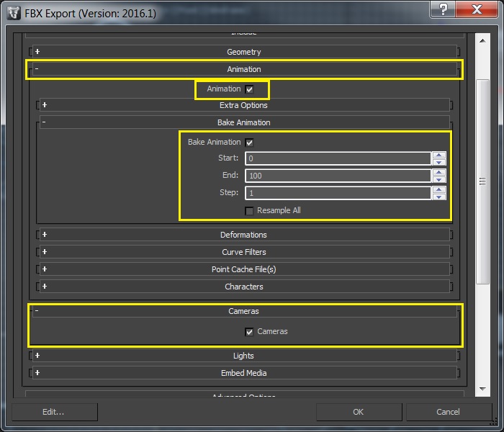
Task: Uncheck the Cameras checkbox
Action: (x=249, y=332)
